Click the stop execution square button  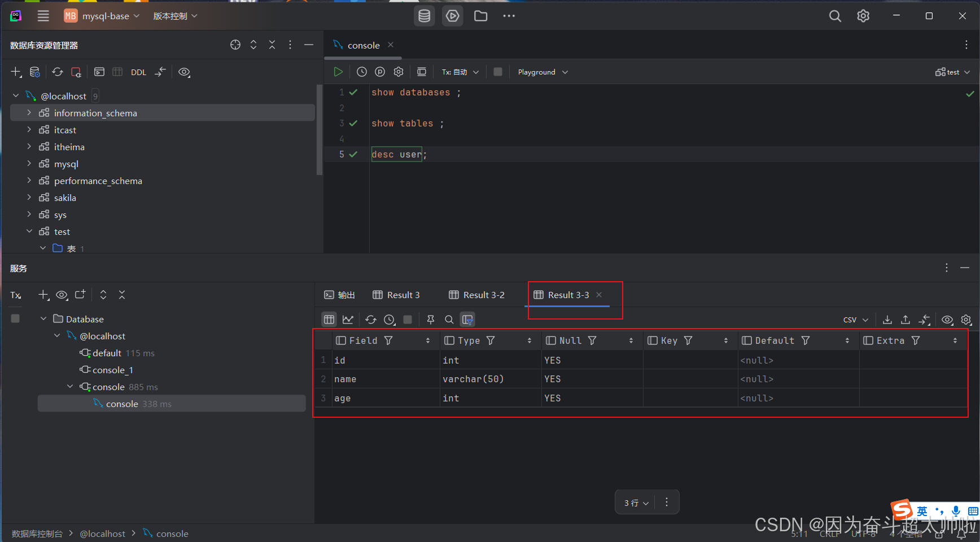(x=497, y=72)
